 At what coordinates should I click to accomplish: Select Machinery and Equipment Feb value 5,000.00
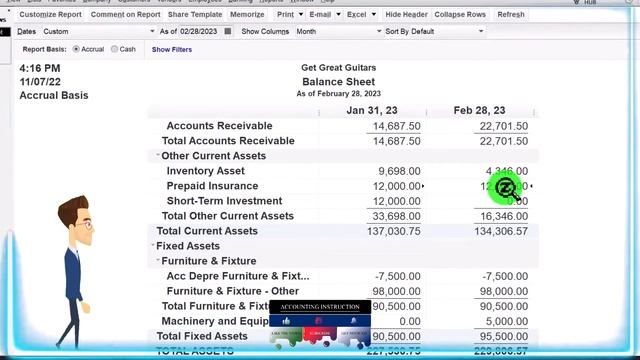tap(507, 322)
